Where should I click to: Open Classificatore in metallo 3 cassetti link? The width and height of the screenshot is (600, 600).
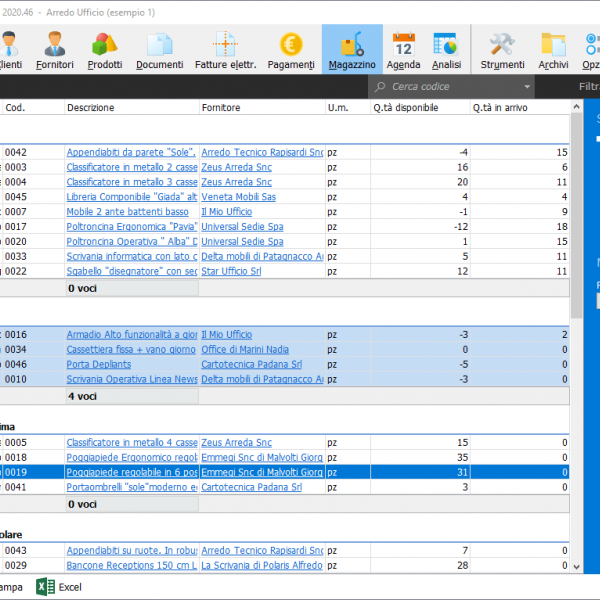coord(132,182)
